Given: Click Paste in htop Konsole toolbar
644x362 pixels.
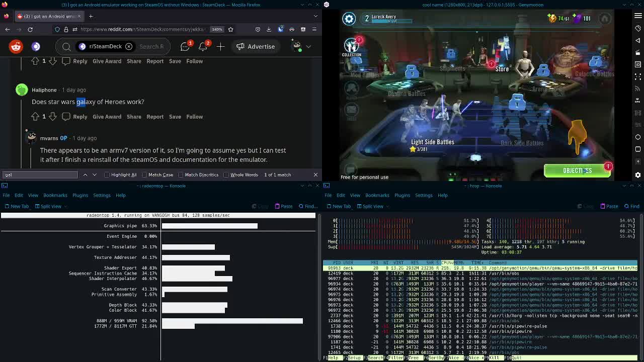Looking at the screenshot, I should (x=608, y=207).
